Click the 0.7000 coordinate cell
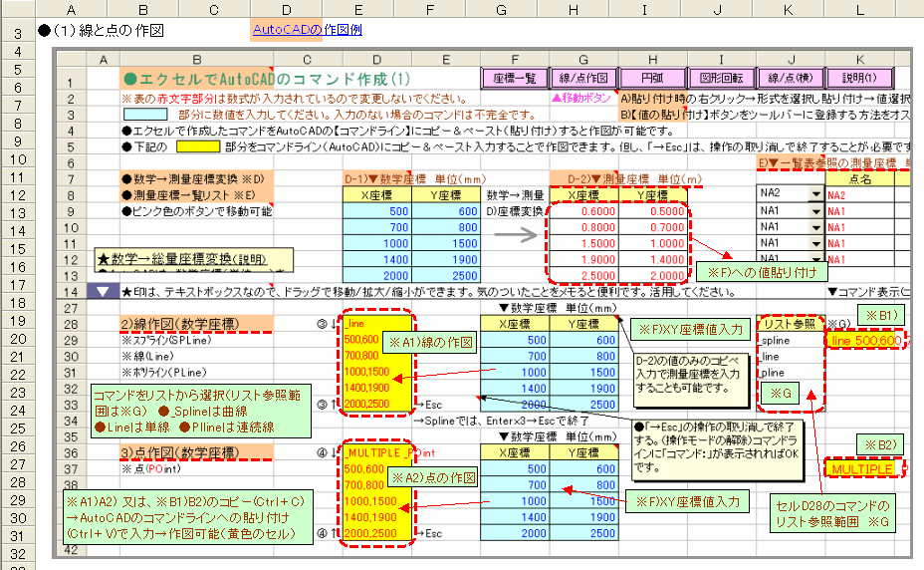 (x=653, y=227)
